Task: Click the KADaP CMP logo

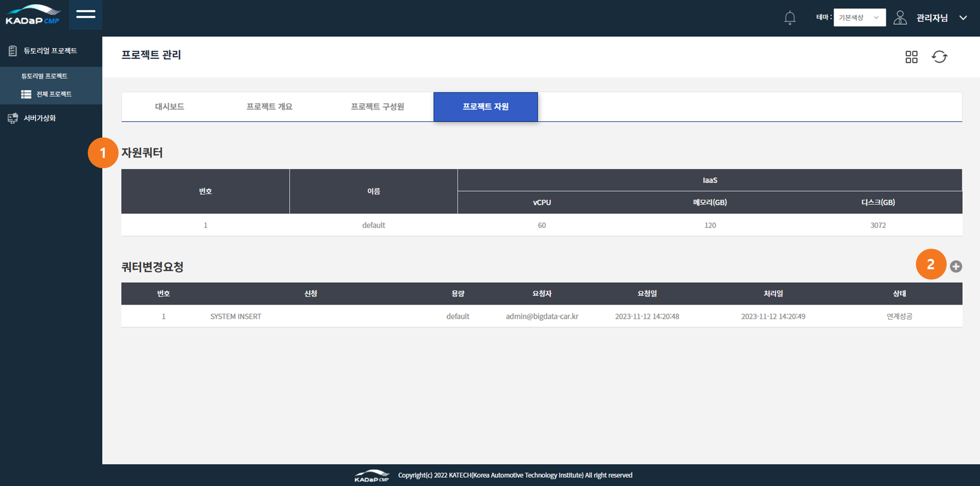Action: tap(33, 15)
